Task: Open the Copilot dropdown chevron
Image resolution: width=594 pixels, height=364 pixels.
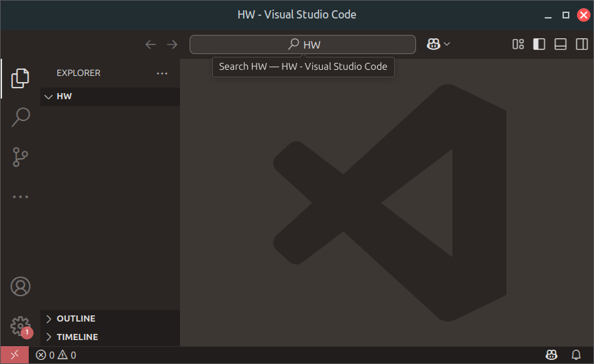Action: [x=447, y=44]
